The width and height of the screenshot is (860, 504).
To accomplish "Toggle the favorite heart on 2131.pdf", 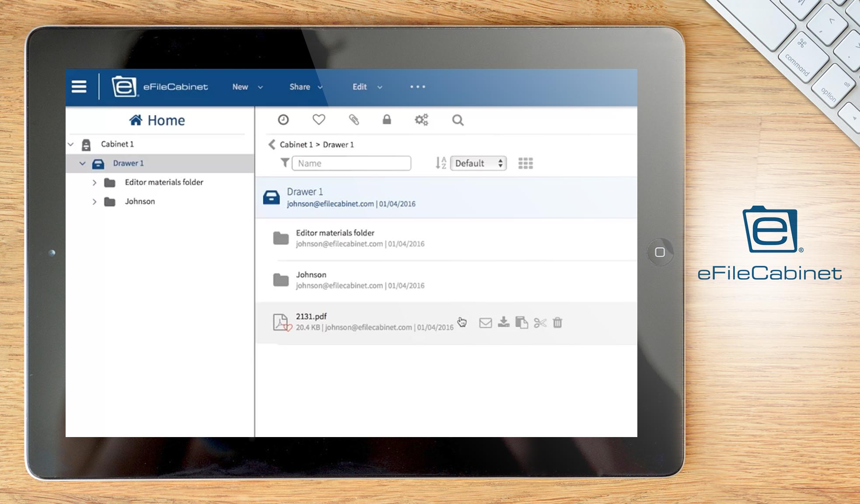I will [289, 328].
